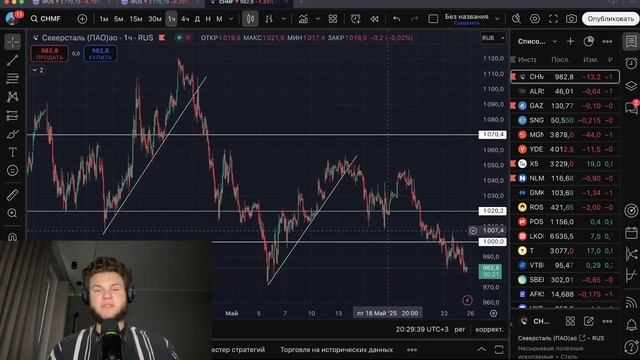Open chart settings gear icon
This screenshot has height=360, width=640.
(x=535, y=19)
